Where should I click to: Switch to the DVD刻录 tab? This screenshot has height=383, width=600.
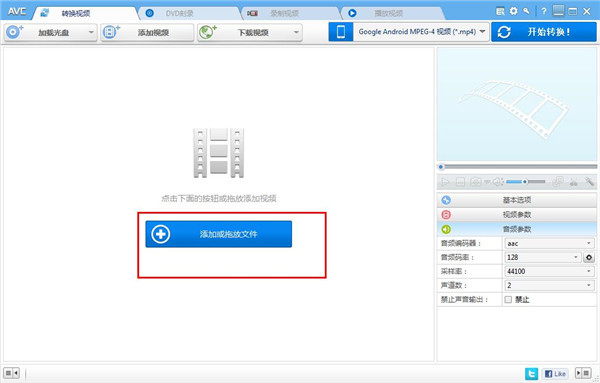(x=188, y=13)
